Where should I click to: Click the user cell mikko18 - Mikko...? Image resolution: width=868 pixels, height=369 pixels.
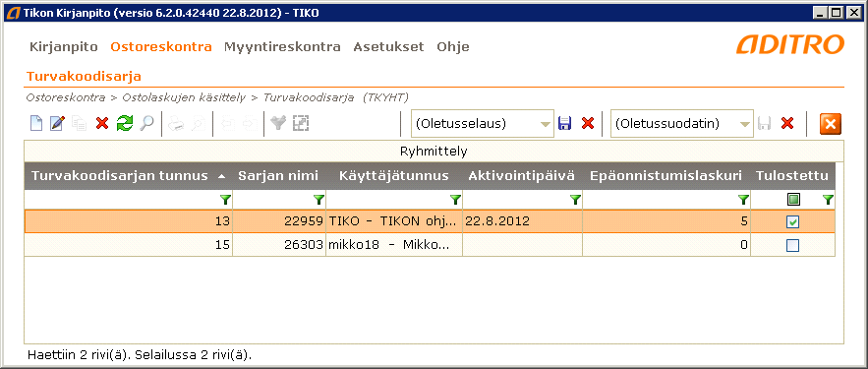coord(394,245)
